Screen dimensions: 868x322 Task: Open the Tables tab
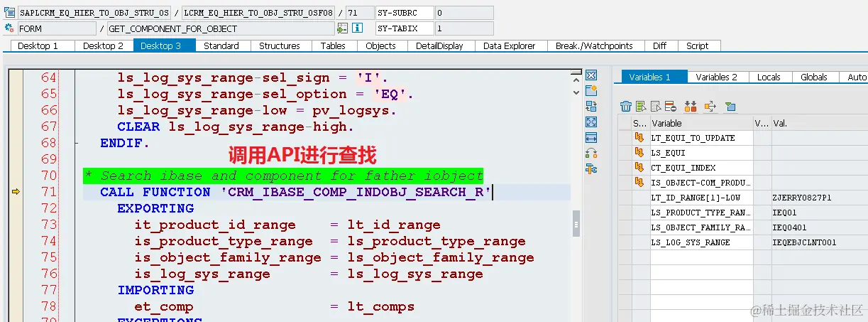(x=333, y=45)
